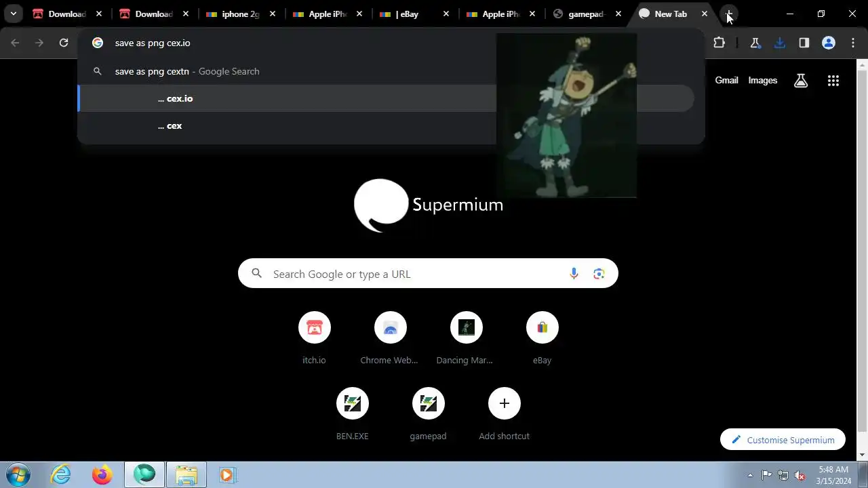This screenshot has height=488, width=868.
Task: Reload the current page
Action: coord(64,43)
